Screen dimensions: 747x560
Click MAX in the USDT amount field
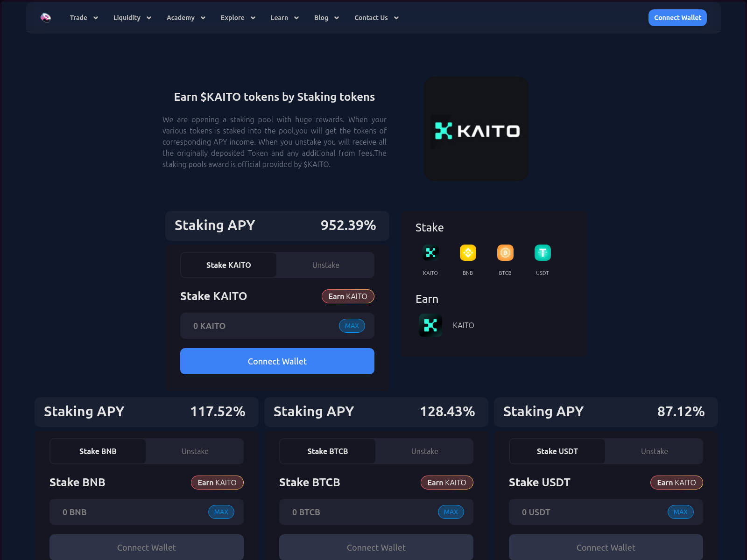pyautogui.click(x=681, y=512)
